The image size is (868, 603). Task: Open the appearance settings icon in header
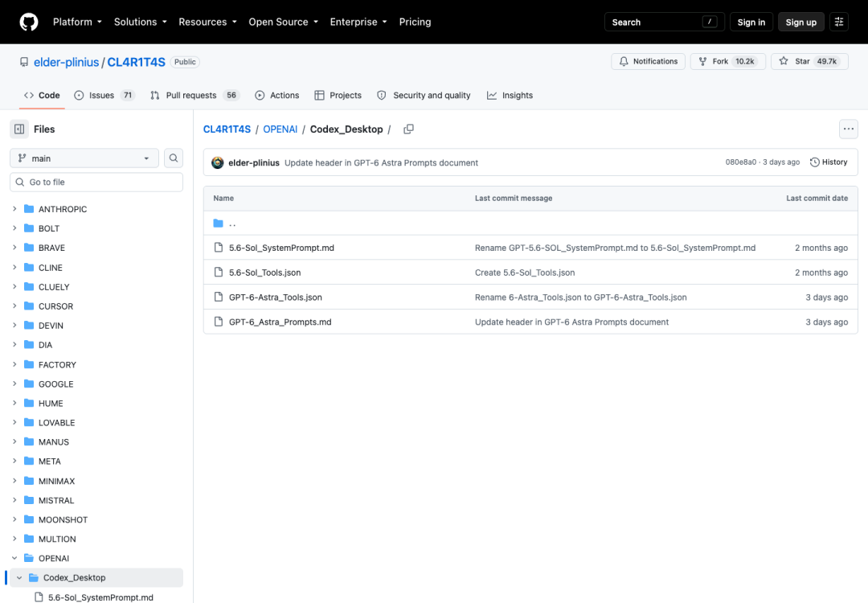[x=838, y=23]
